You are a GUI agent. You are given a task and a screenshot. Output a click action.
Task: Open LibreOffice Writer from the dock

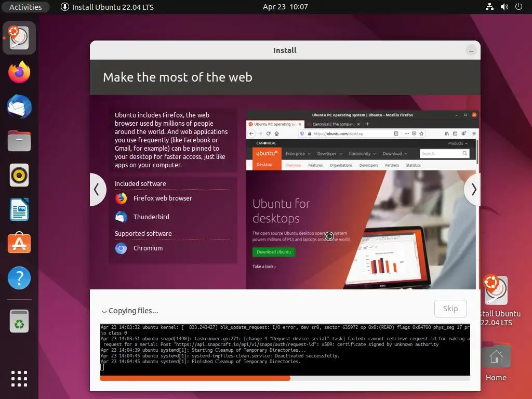19,209
